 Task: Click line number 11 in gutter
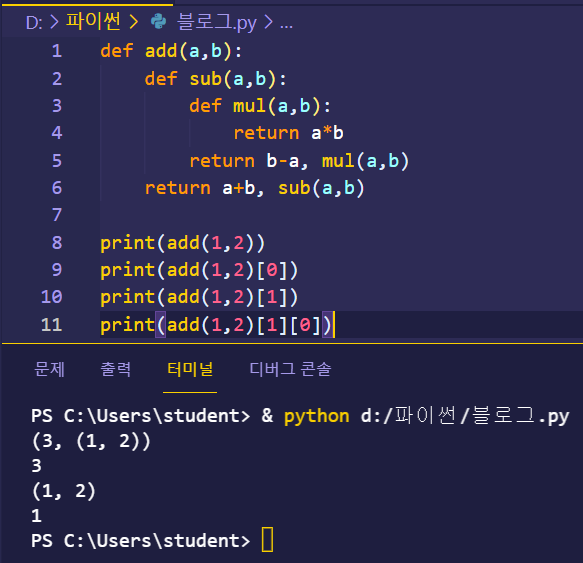(51, 325)
